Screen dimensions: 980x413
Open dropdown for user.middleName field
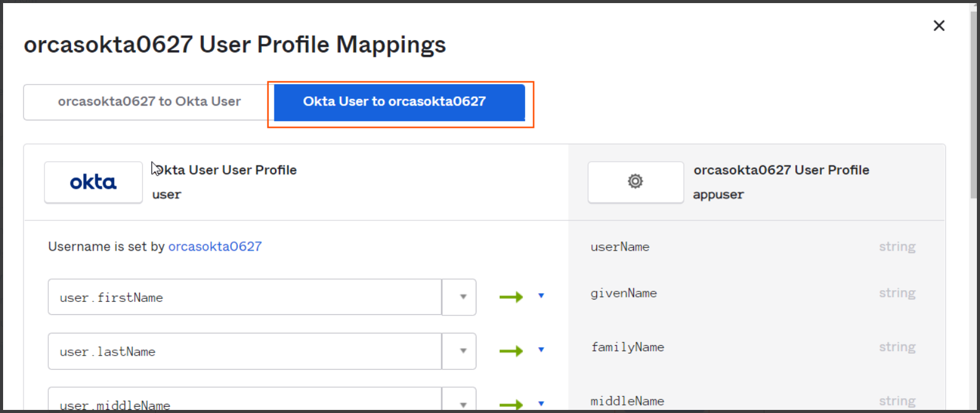coord(459,399)
